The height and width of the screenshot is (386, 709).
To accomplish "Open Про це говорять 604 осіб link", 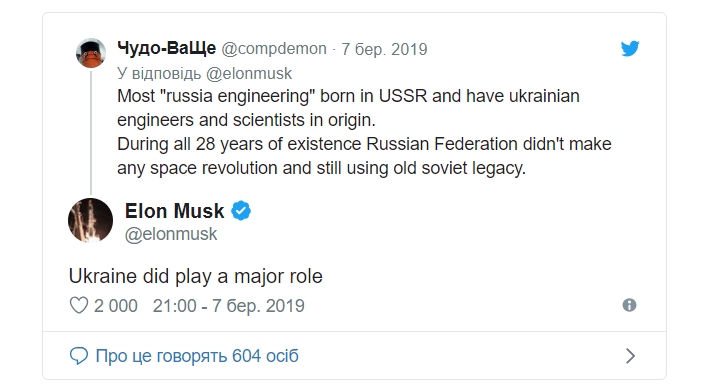I will 197,356.
